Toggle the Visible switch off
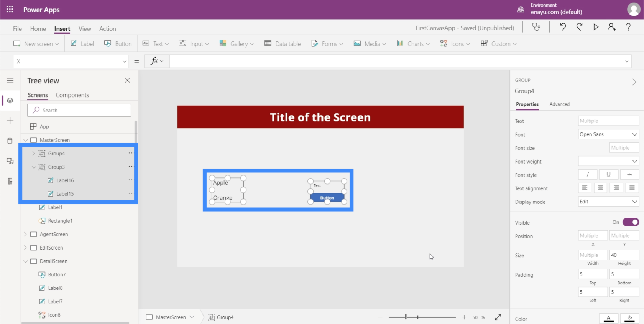The width and height of the screenshot is (644, 324). 631,222
